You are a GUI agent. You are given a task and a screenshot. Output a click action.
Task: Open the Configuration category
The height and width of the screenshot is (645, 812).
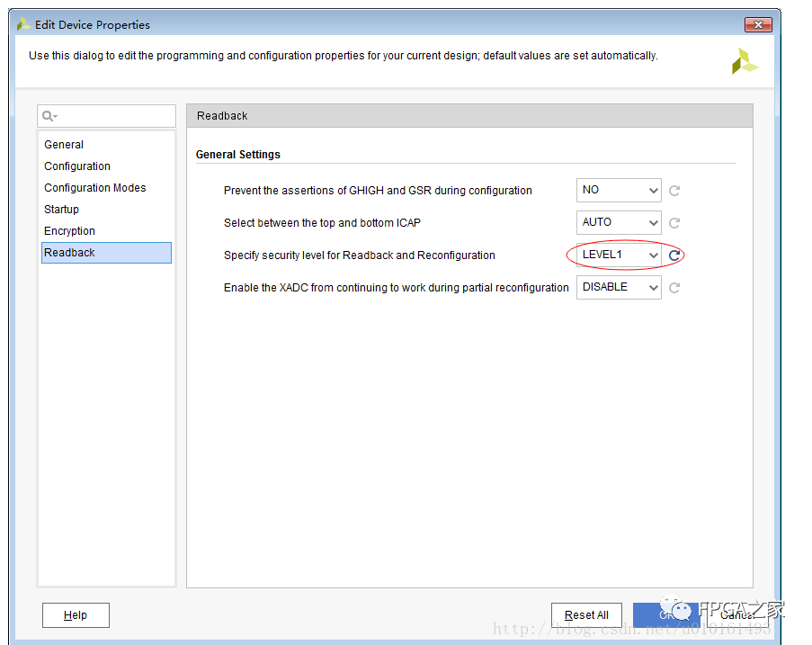tap(77, 166)
